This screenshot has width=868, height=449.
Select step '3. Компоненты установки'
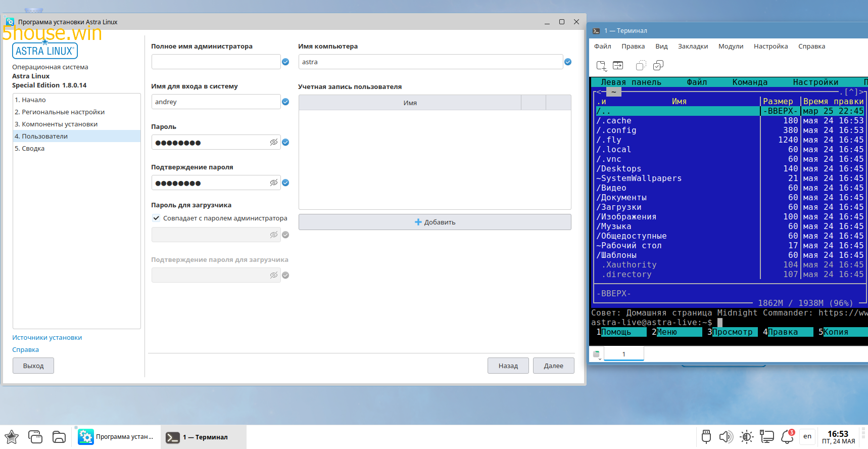(x=77, y=124)
